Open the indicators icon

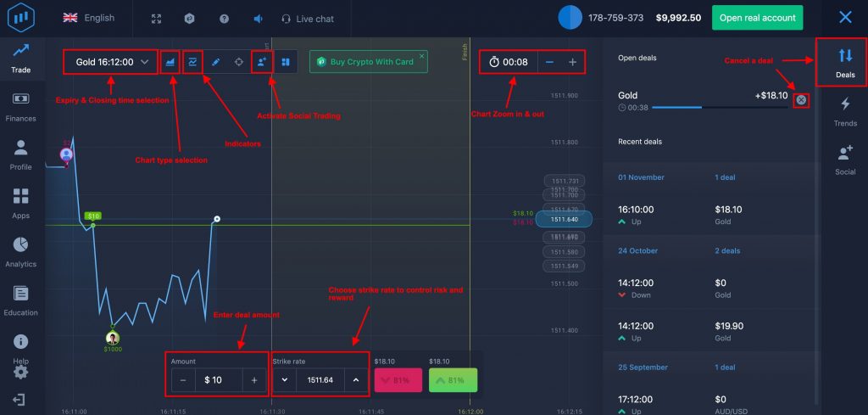coord(192,62)
